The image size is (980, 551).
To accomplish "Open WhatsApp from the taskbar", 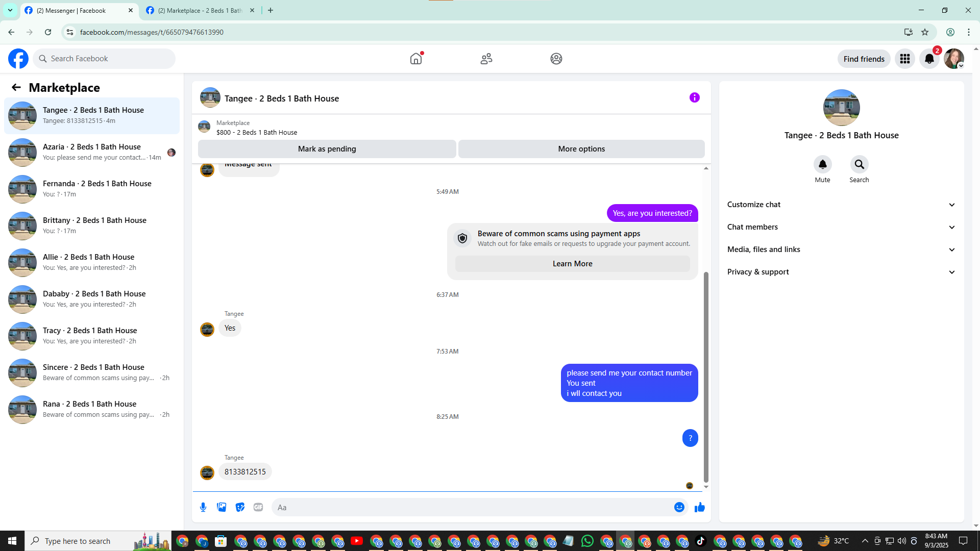I will pyautogui.click(x=587, y=541).
